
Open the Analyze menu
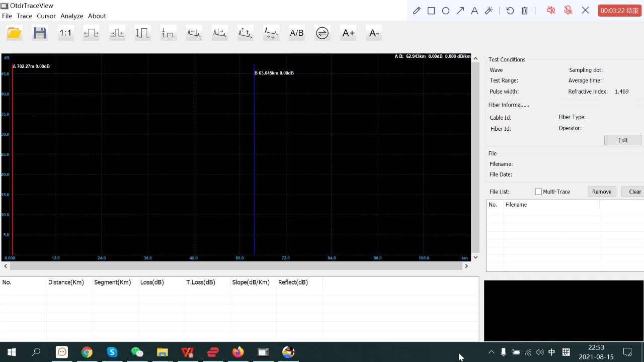72,16
